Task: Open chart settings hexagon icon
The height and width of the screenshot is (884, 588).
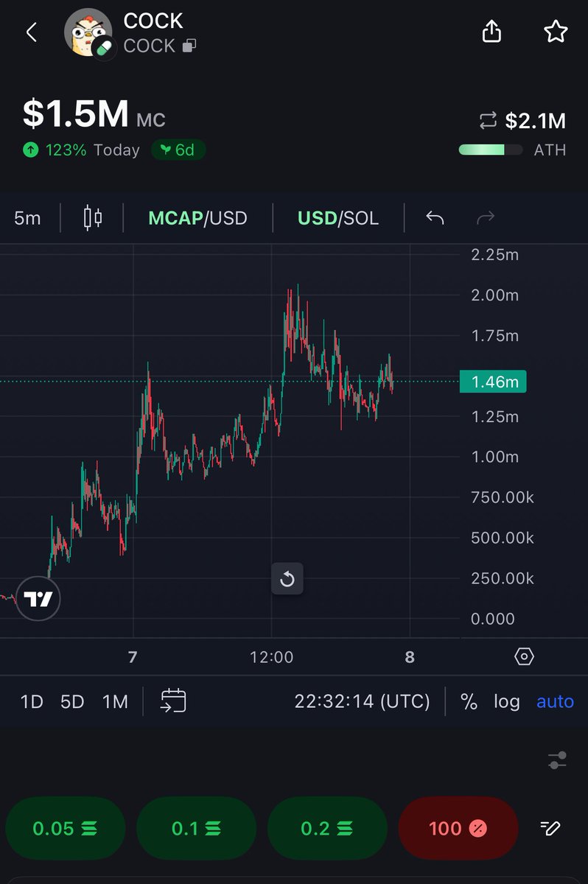Action: click(x=524, y=656)
